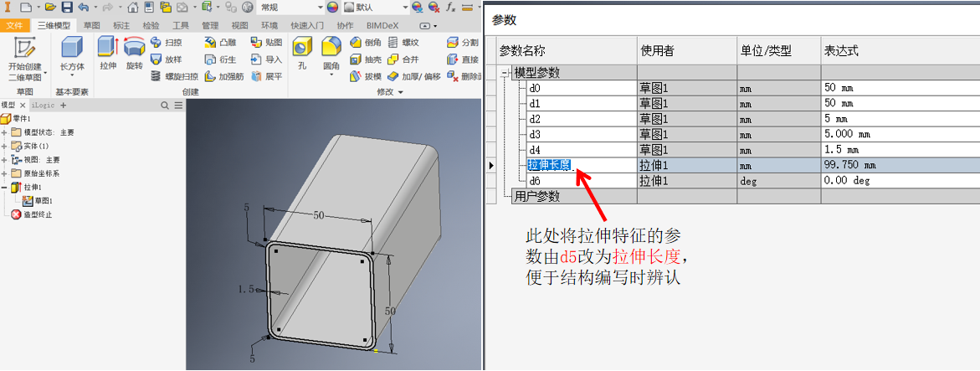Image resolution: width=980 pixels, height=371 pixels.
Task: Activate the 拉伸 extrude tool
Action: coord(108,53)
